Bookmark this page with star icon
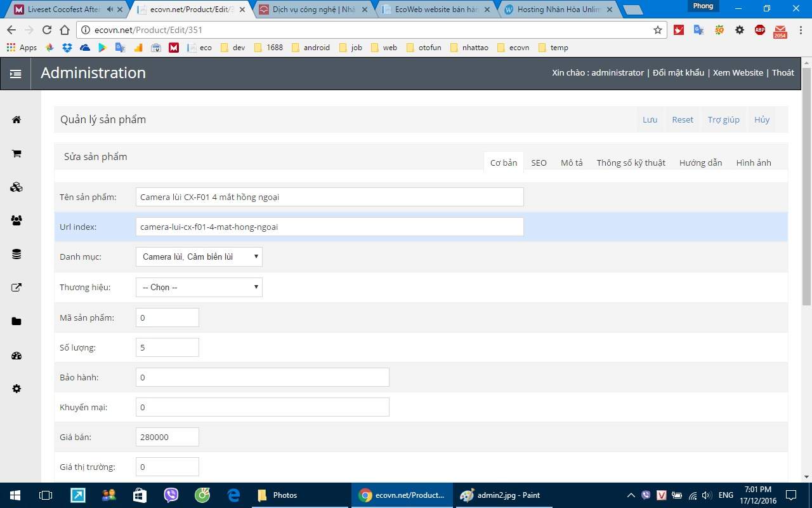 [658, 30]
